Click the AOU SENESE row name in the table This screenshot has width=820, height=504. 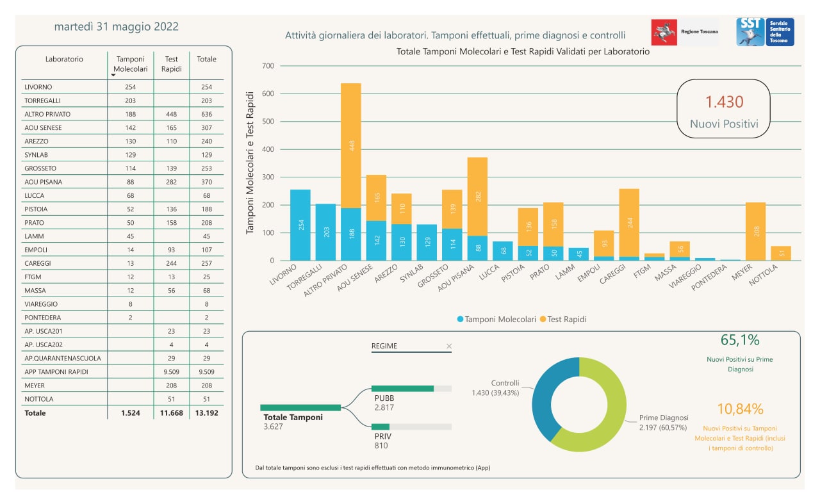click(x=43, y=127)
